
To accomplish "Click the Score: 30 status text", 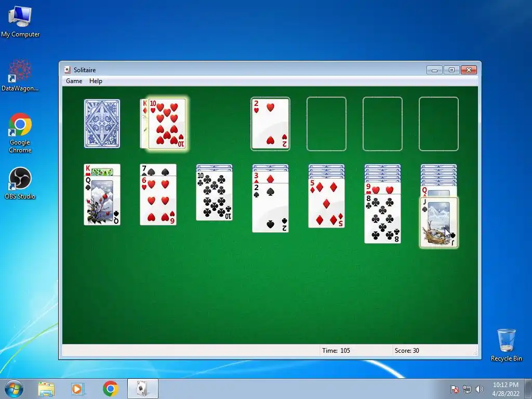I will tap(407, 351).
